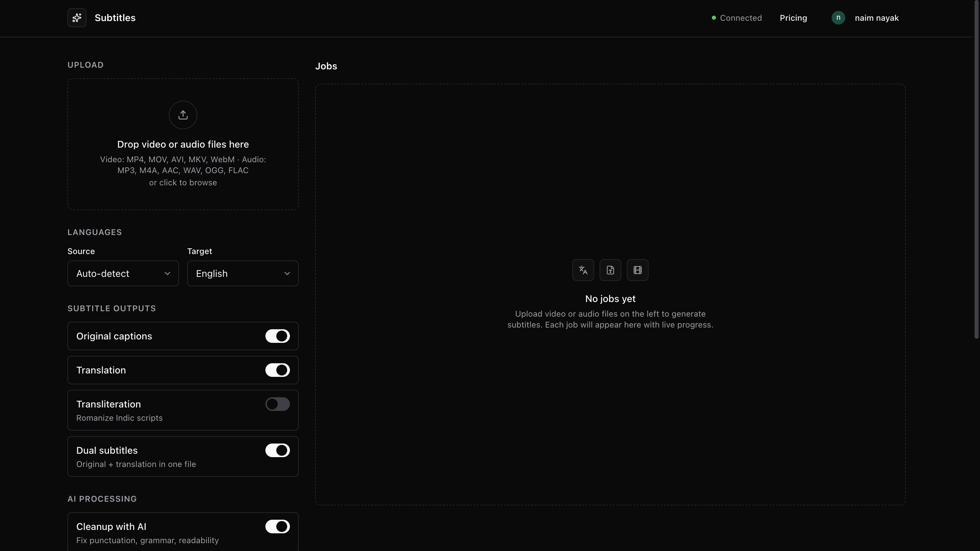Go to the Pricing page

click(x=793, y=18)
